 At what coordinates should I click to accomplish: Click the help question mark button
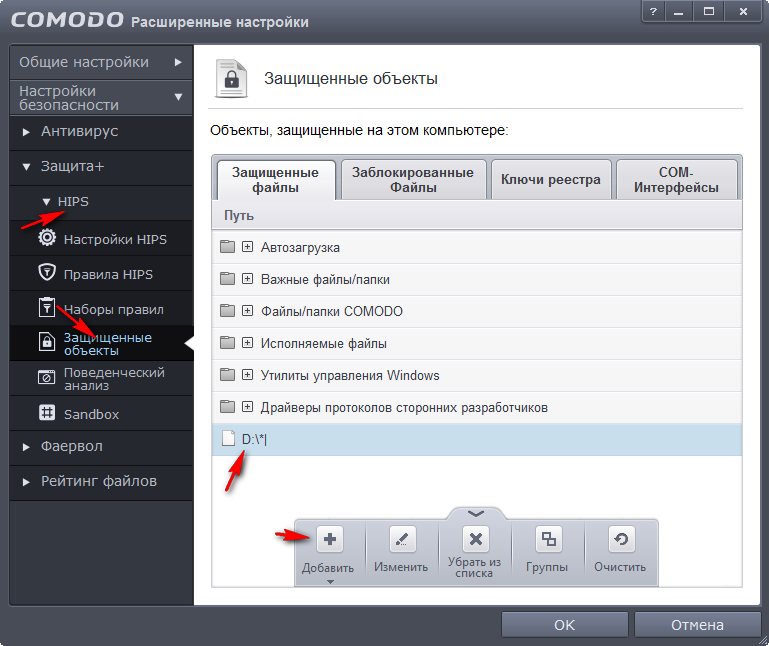[x=653, y=12]
